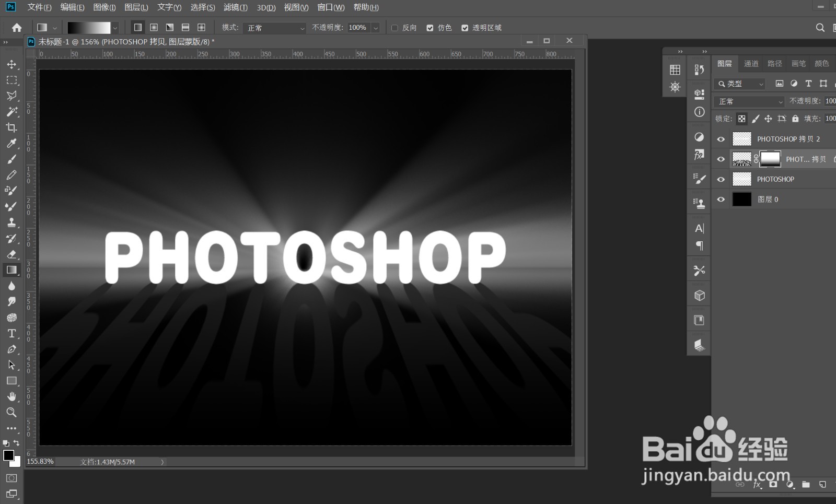Toggle lock all padlock button
The width and height of the screenshot is (836, 504).
pos(795,119)
